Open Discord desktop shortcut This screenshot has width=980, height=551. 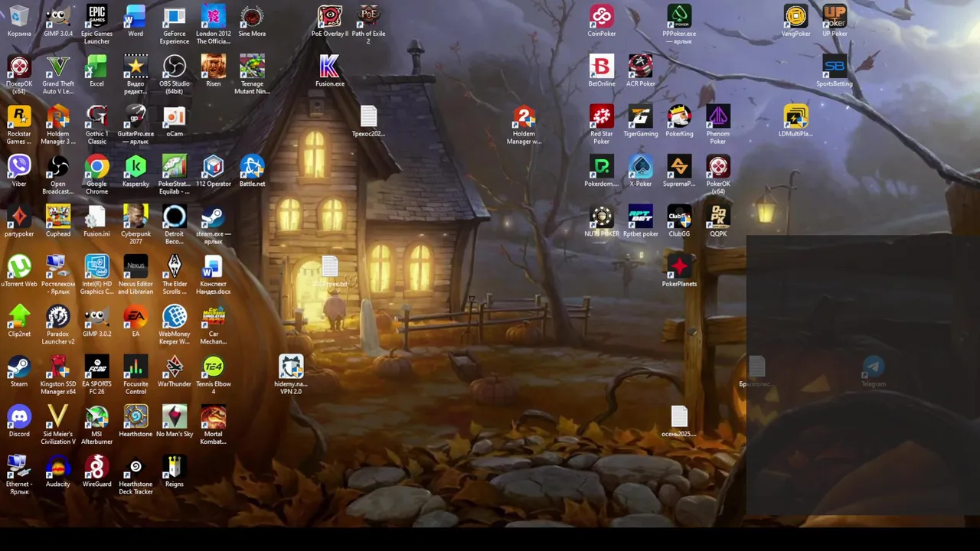pos(19,422)
